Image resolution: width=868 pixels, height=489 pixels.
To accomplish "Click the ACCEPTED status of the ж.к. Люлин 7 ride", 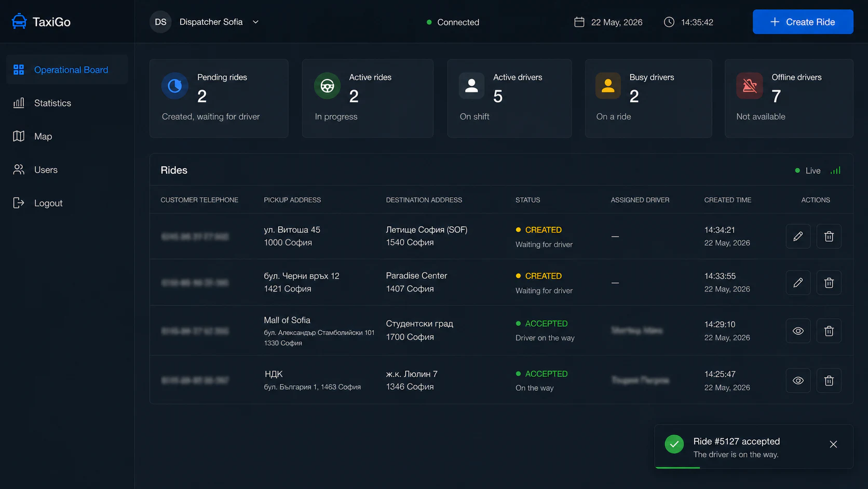I will [x=541, y=374].
